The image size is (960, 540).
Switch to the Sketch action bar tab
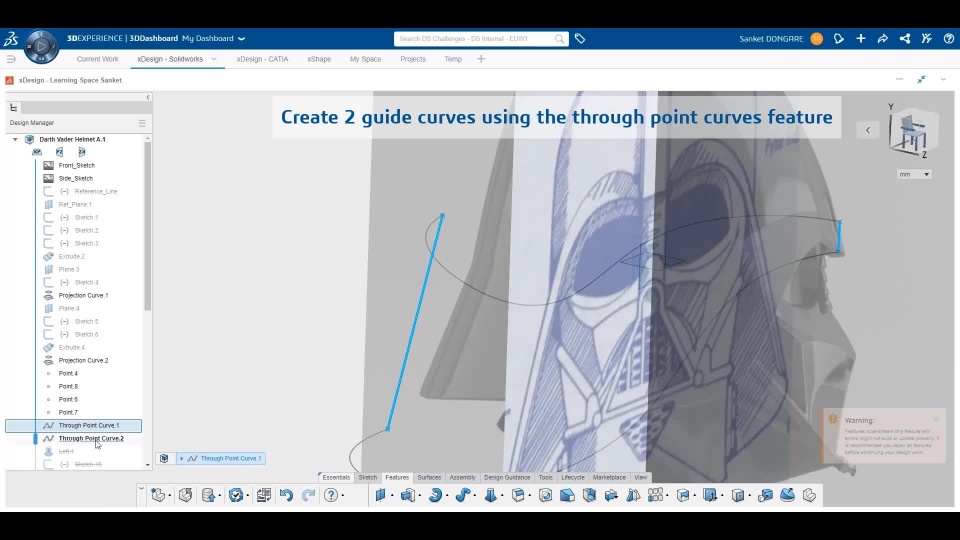coord(367,478)
